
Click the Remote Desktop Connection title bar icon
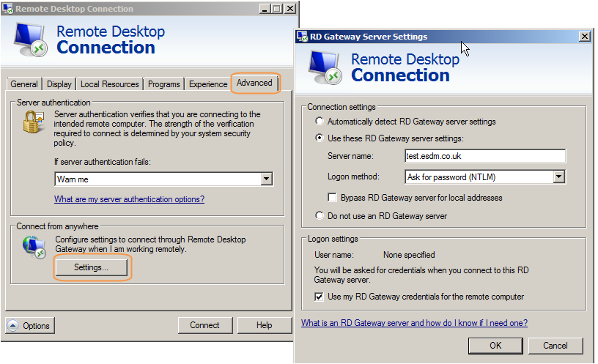tap(7, 8)
